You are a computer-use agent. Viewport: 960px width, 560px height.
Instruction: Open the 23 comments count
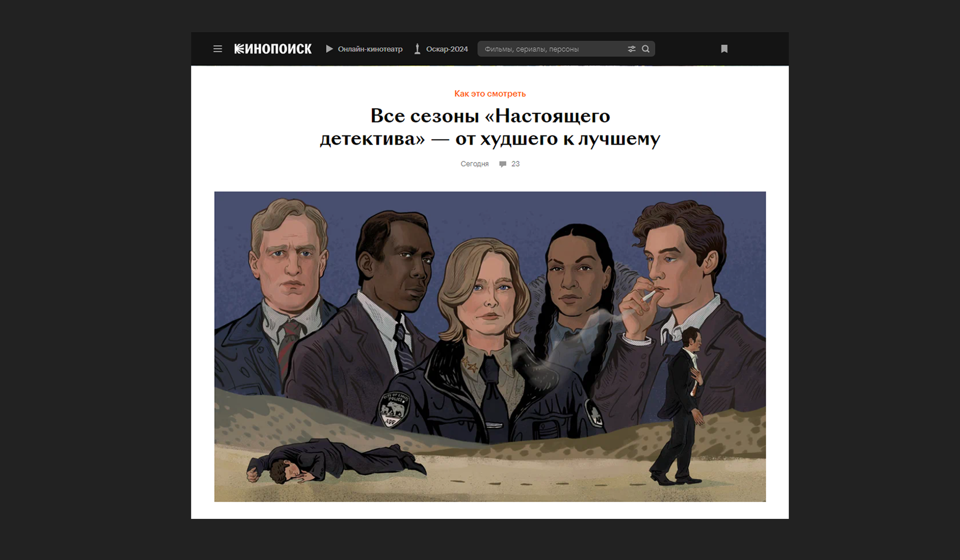pos(515,164)
